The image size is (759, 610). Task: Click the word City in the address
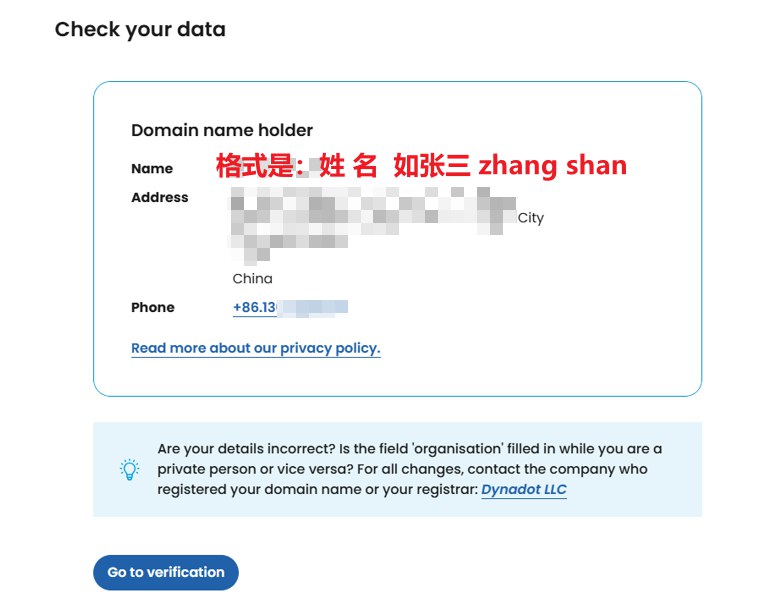(x=531, y=218)
